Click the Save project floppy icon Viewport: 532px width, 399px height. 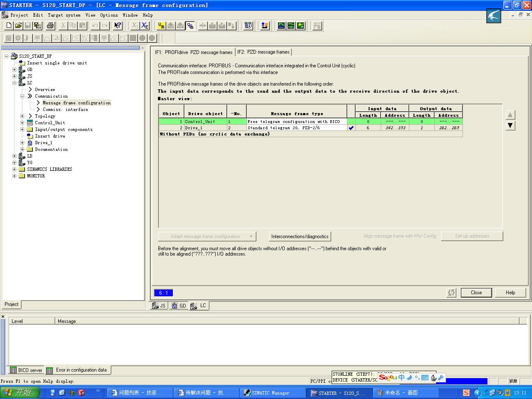pos(28,26)
